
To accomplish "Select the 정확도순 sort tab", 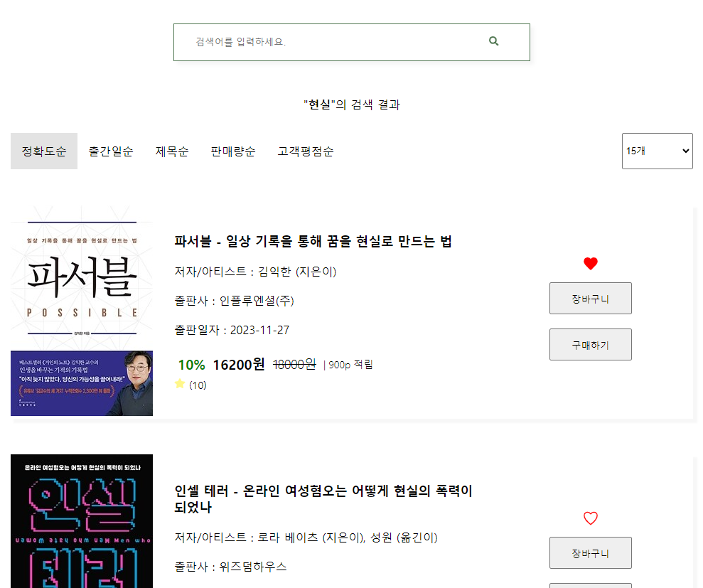I will (44, 151).
